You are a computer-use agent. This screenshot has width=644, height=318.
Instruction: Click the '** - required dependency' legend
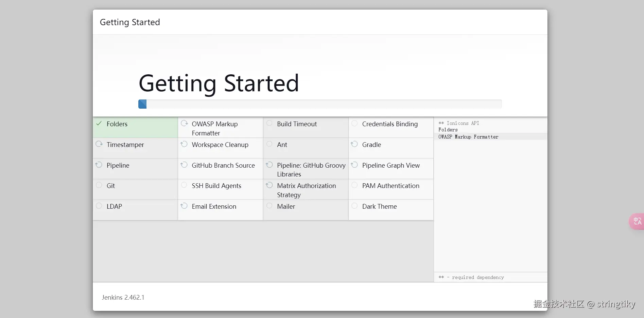click(x=471, y=277)
